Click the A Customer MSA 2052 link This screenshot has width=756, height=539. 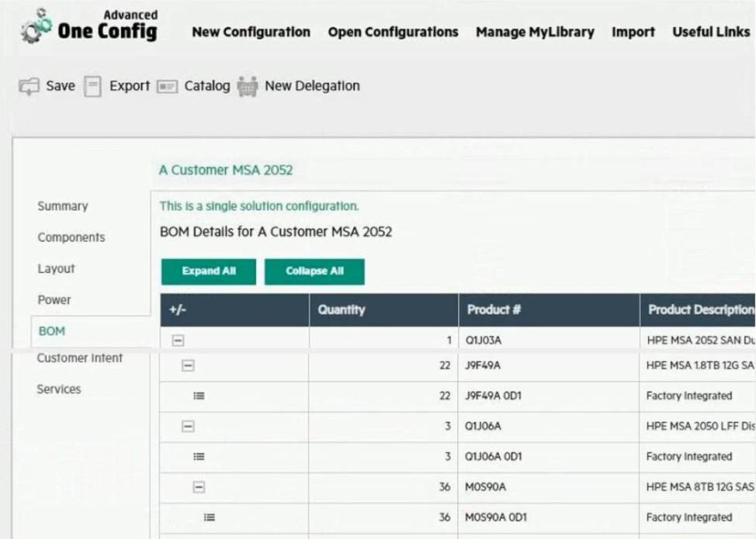[x=226, y=170]
